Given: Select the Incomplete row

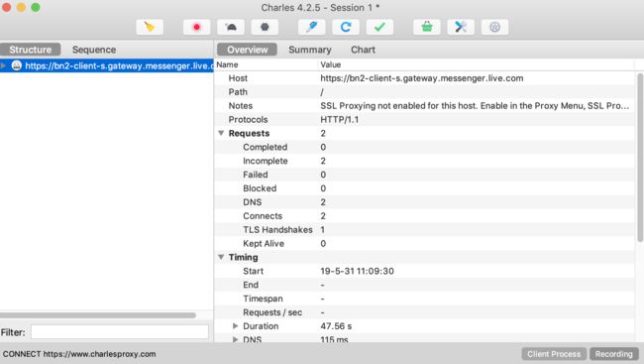Looking at the screenshot, I should (x=425, y=161).
